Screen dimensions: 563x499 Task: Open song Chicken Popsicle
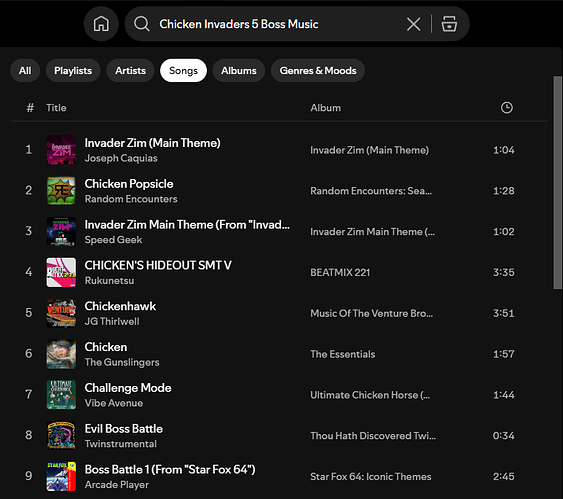pos(129,184)
